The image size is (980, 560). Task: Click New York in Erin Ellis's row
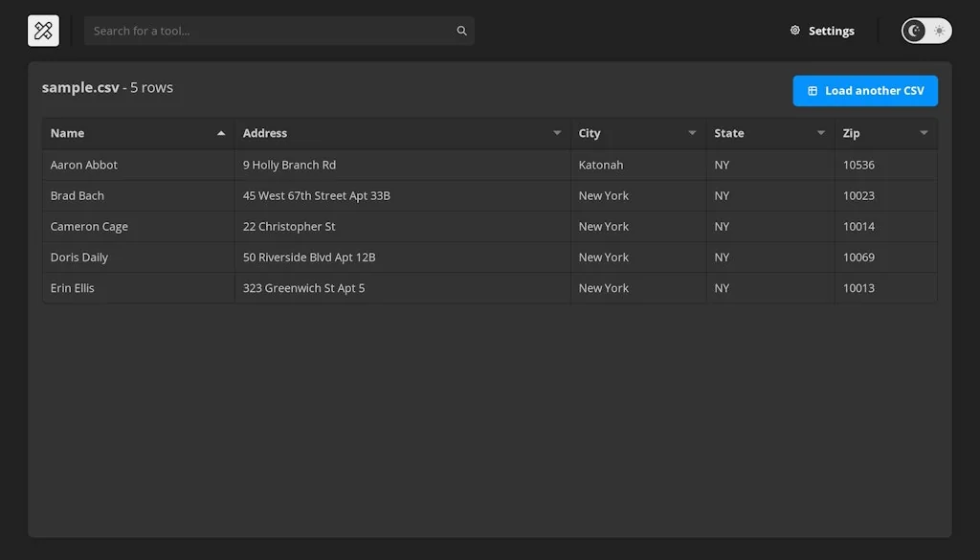click(x=638, y=288)
